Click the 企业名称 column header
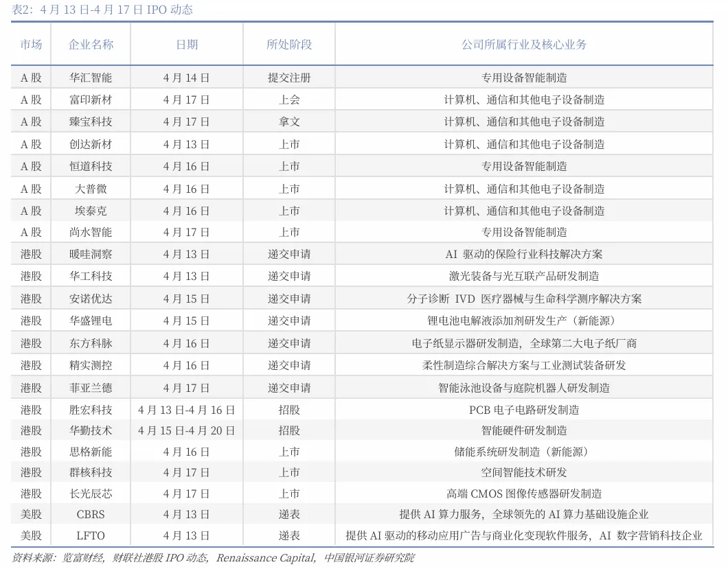The image size is (728, 569). point(91,45)
